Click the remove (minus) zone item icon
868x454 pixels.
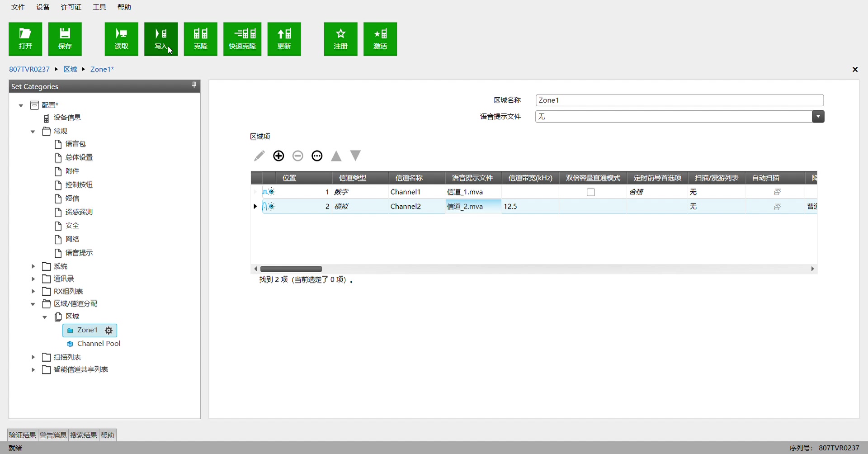pyautogui.click(x=298, y=156)
